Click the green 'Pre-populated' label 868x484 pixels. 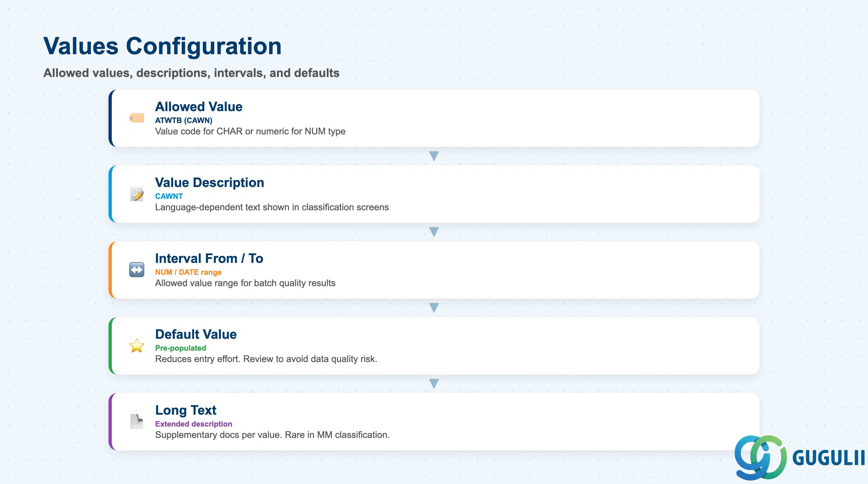pos(181,348)
